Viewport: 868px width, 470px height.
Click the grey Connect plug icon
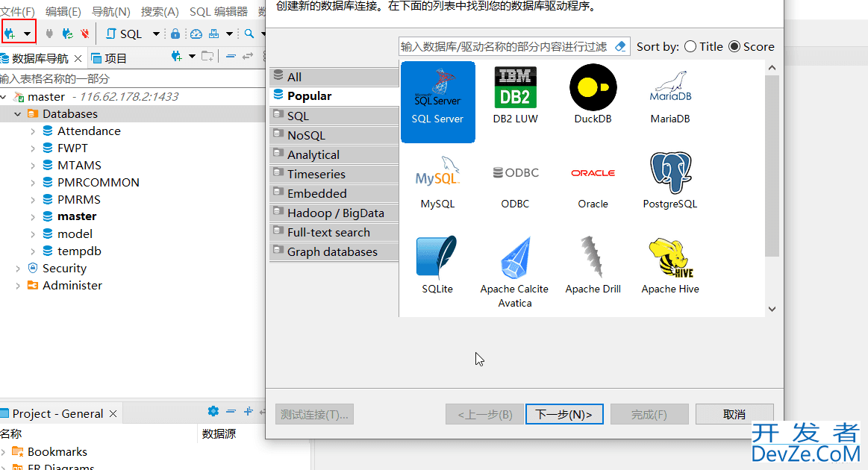(49, 34)
